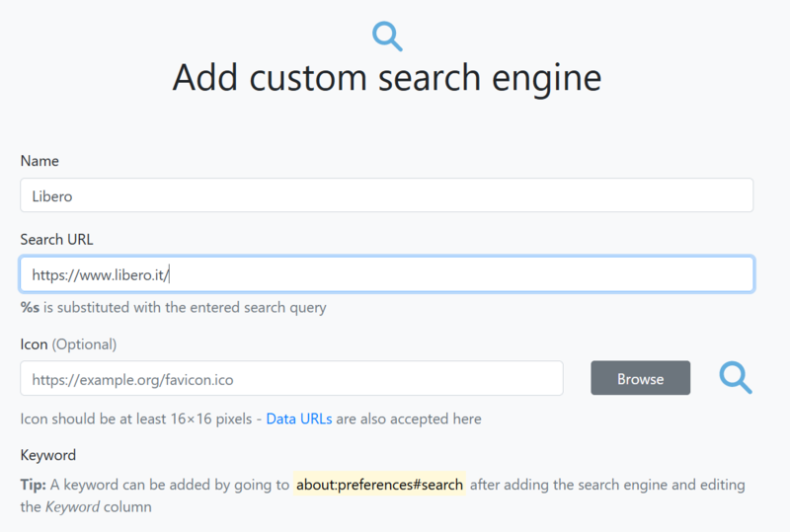Click the Add custom search engine heading
The width and height of the screenshot is (790, 532).
pyautogui.click(x=387, y=78)
